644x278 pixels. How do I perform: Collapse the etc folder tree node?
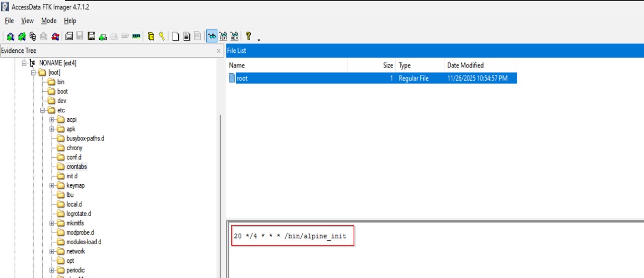pos(43,110)
